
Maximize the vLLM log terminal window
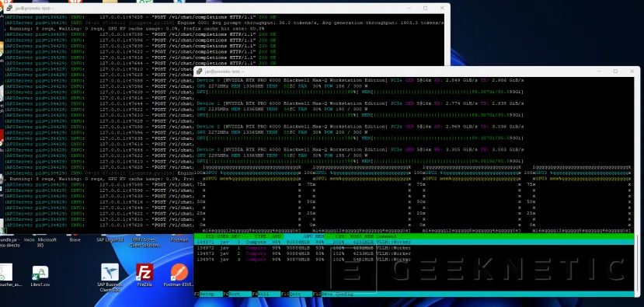425,8
